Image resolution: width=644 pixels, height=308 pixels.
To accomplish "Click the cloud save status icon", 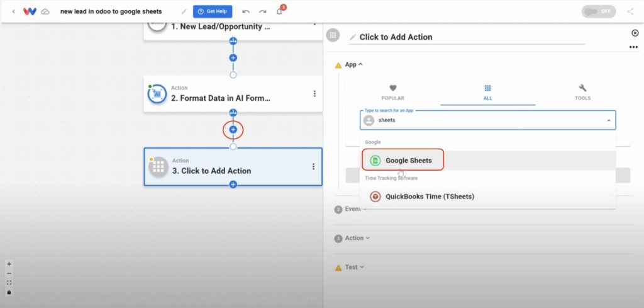I will click(45, 11).
